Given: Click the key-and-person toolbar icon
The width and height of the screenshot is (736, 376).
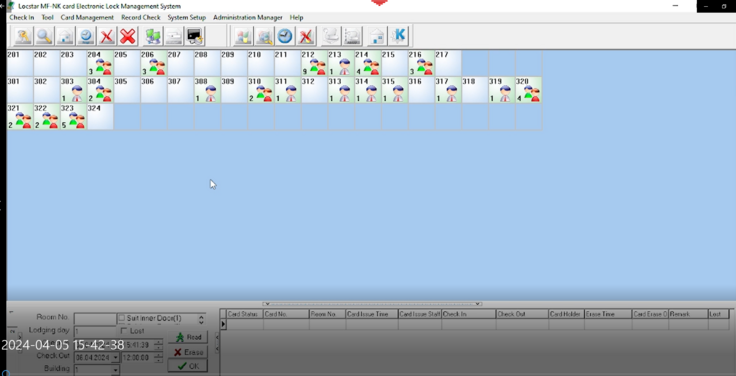Looking at the screenshot, I should [23, 36].
